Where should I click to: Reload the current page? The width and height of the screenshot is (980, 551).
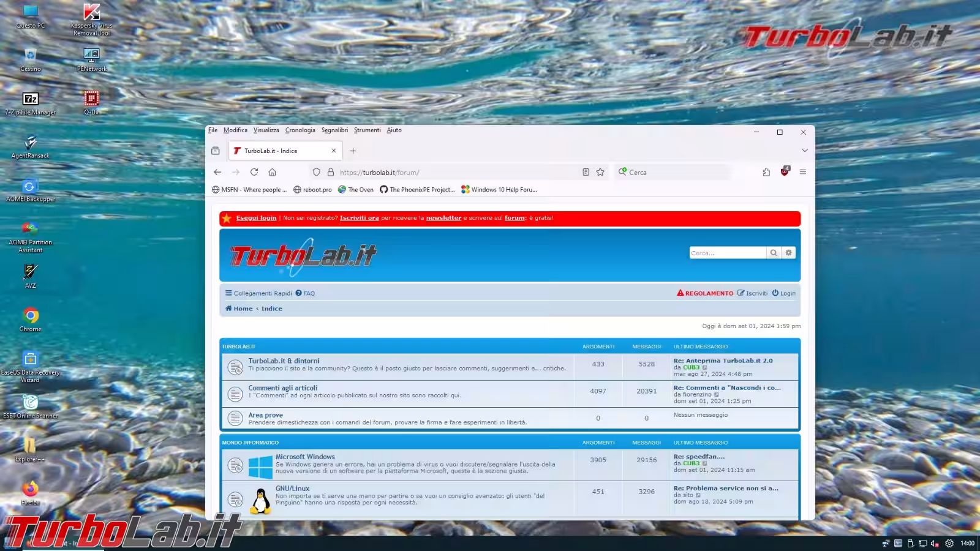click(x=254, y=173)
